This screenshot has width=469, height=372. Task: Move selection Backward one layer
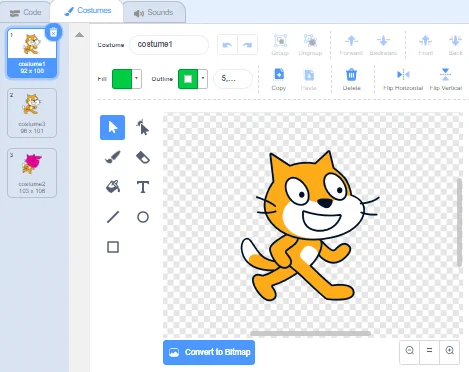(x=383, y=44)
